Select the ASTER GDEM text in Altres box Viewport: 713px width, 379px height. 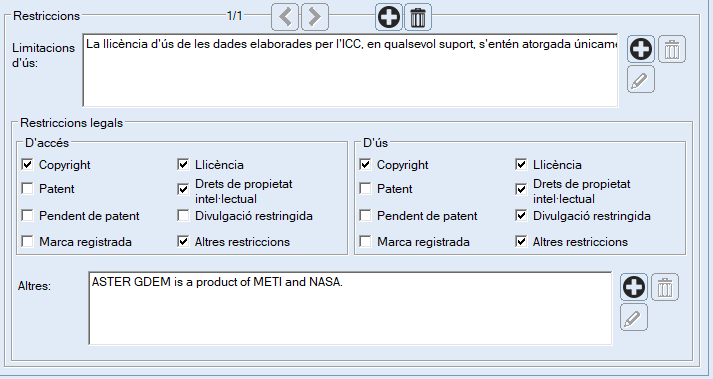(x=217, y=282)
